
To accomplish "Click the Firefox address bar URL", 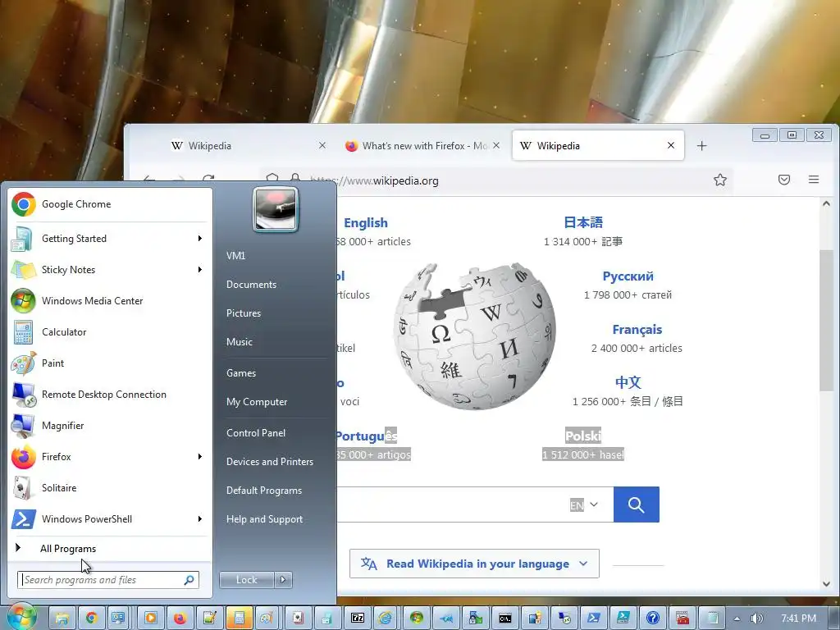I will 374,180.
